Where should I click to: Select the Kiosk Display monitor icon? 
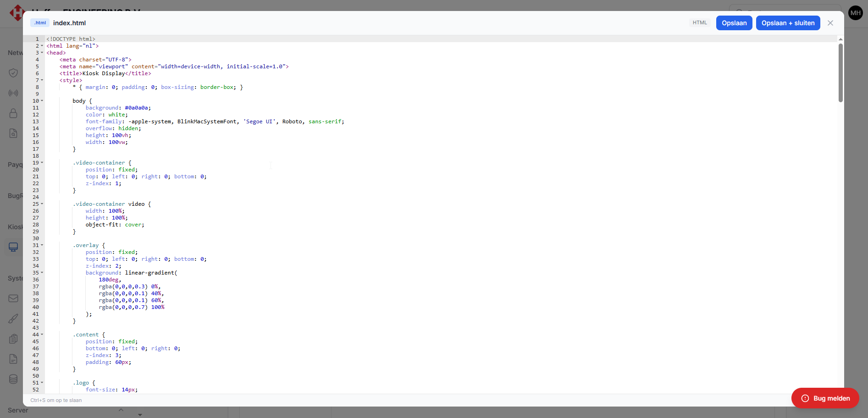click(x=13, y=247)
